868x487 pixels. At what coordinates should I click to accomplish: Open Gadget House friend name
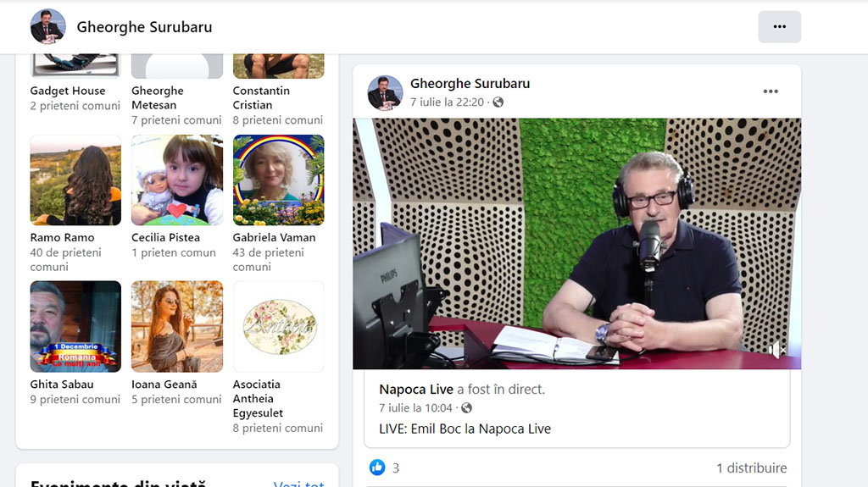pos(68,91)
